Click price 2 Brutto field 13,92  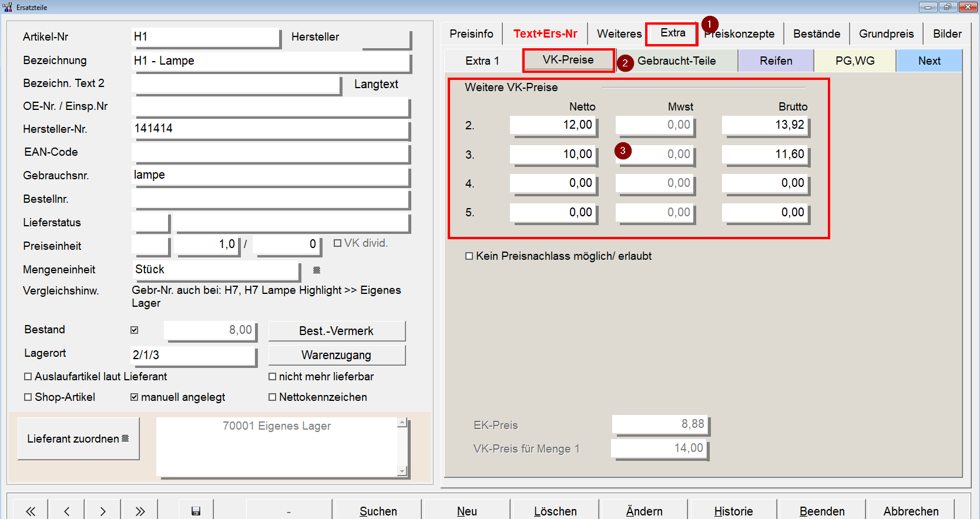(765, 125)
